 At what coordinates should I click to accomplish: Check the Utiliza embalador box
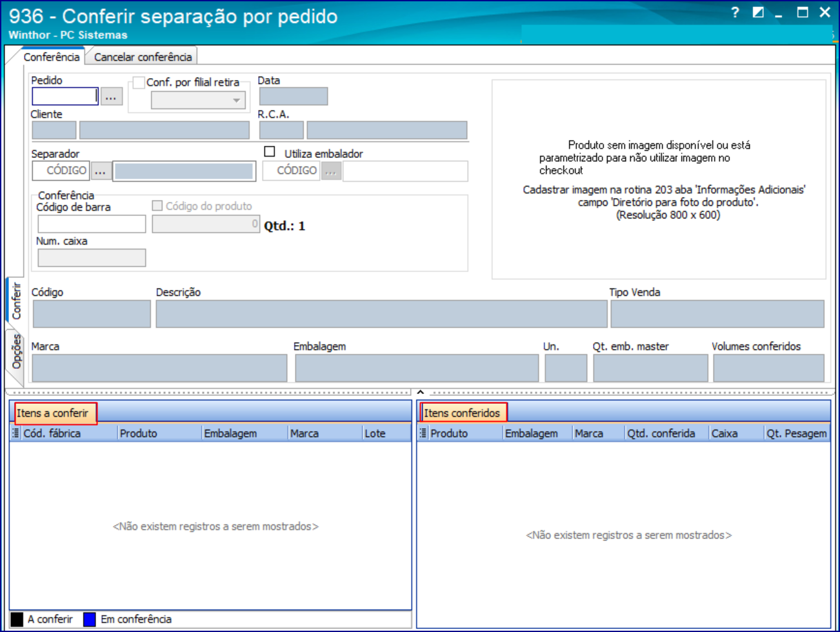[x=270, y=152]
